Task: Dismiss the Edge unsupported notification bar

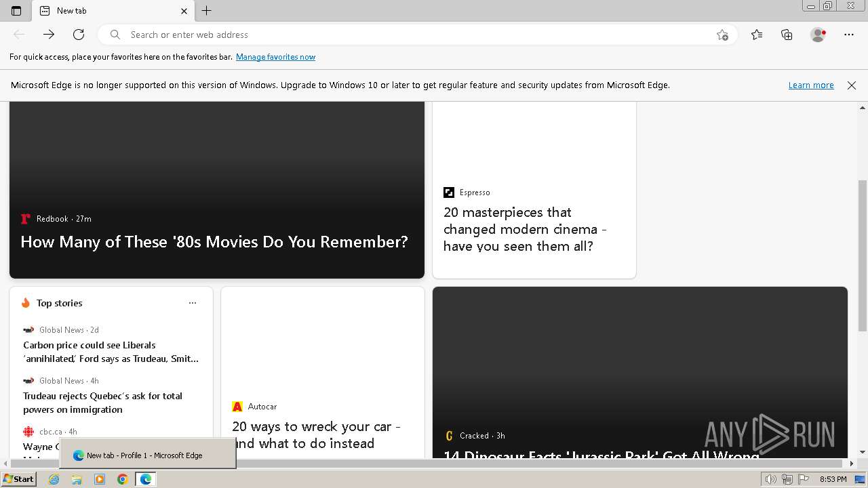Action: click(852, 85)
